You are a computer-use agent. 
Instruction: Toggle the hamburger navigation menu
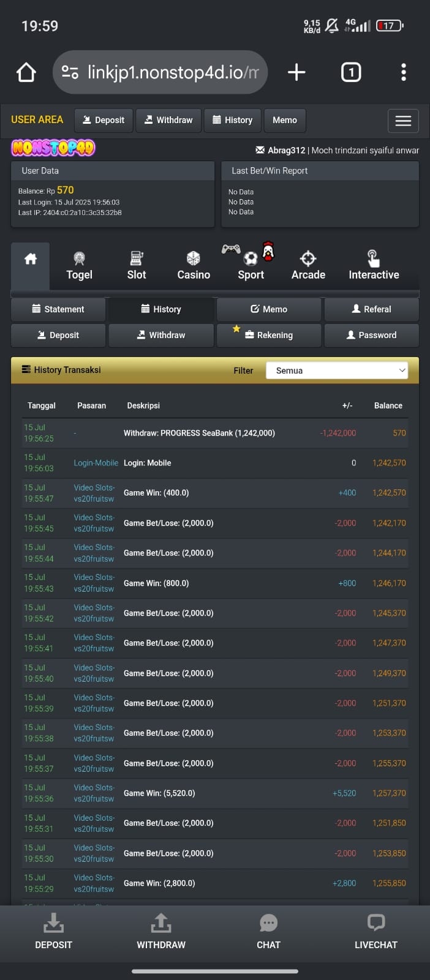[x=403, y=121]
